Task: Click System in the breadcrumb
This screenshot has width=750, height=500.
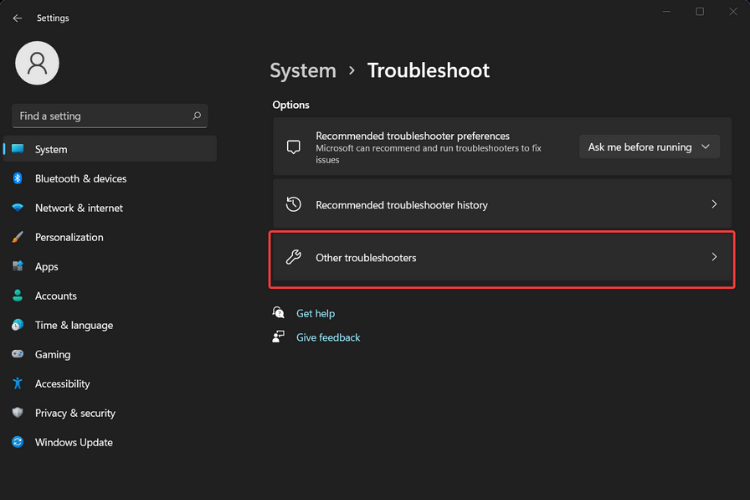Action: (303, 71)
